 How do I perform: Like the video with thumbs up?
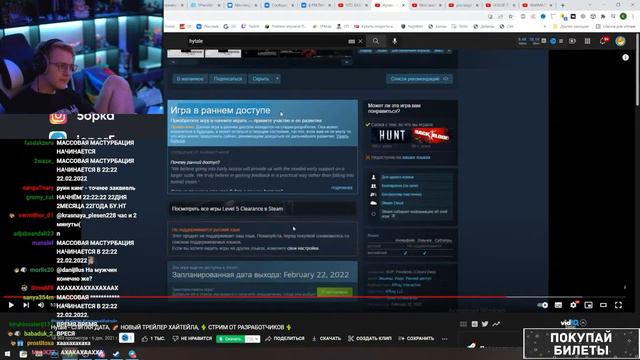[154, 338]
